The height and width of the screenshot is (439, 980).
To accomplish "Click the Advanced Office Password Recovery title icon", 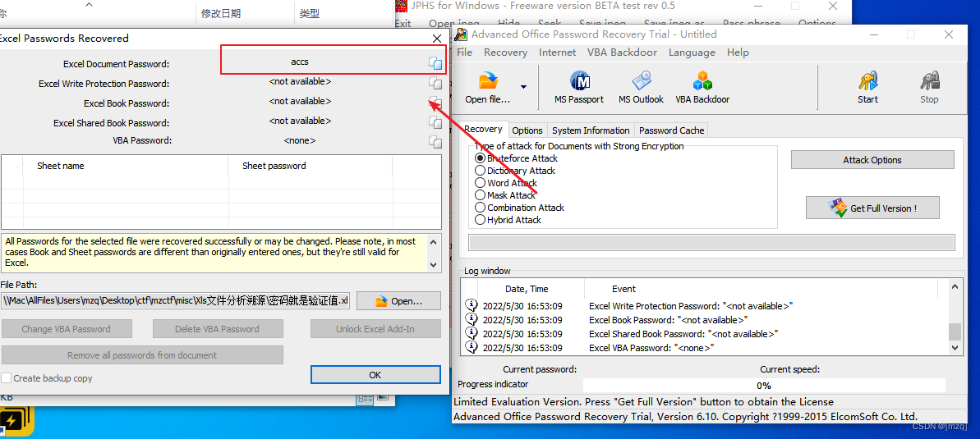I will point(462,34).
